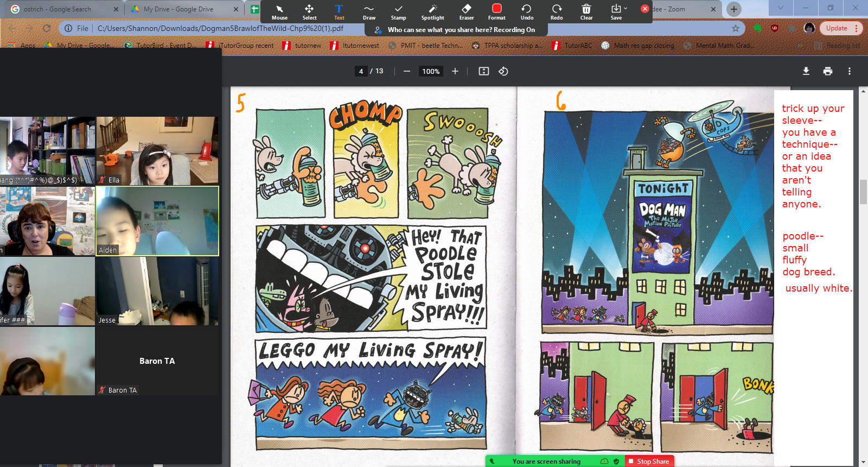Open the Format color options
Image resolution: width=868 pixels, height=467 pixels.
(496, 12)
